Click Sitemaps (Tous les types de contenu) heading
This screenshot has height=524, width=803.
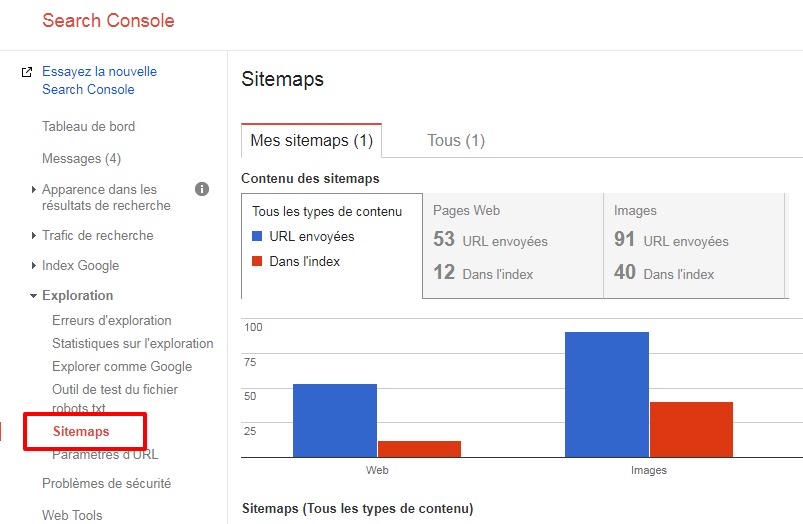pos(357,509)
